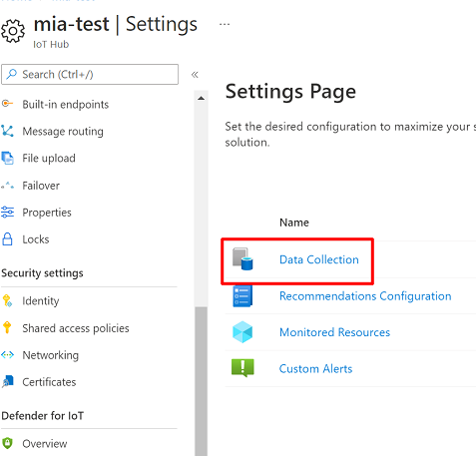
Task: Open the Monitored Resources link
Action: (x=334, y=332)
